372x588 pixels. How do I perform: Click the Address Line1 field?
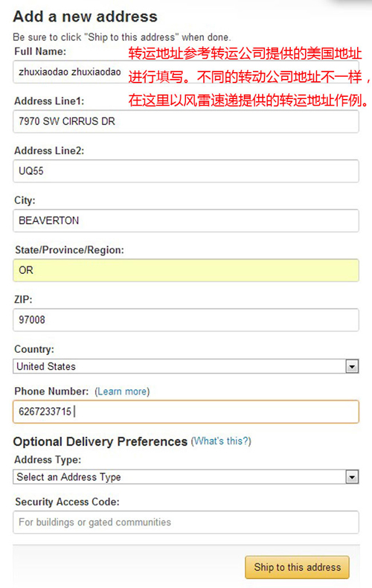pyautogui.click(x=186, y=121)
